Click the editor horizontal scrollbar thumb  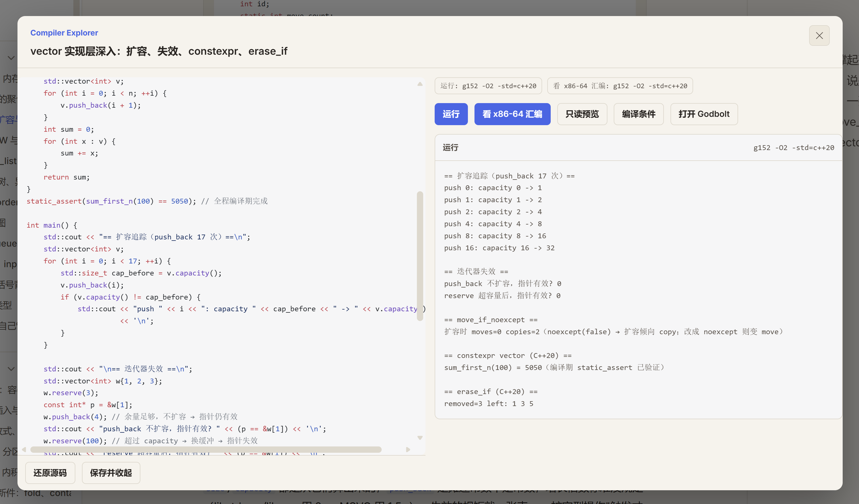206,450
